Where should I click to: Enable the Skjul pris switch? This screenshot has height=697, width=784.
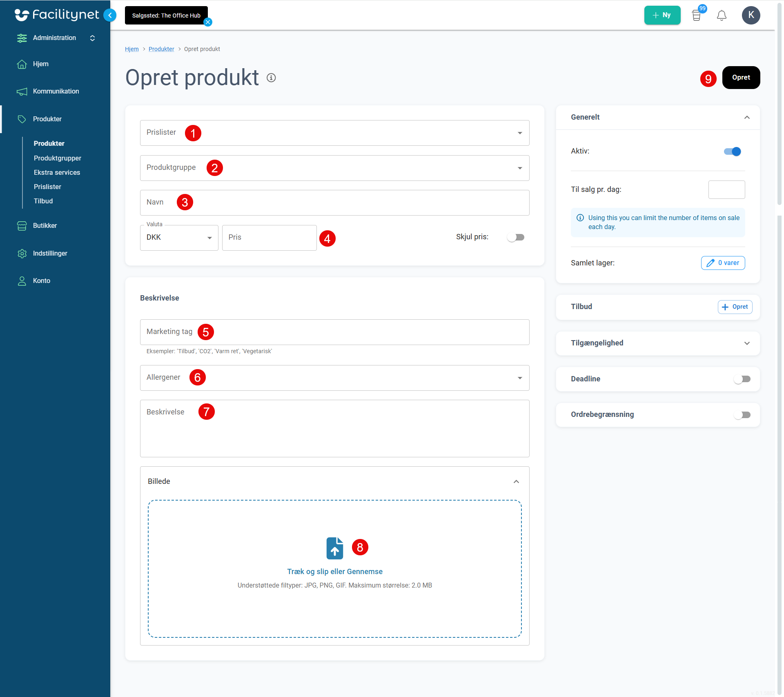(x=516, y=237)
